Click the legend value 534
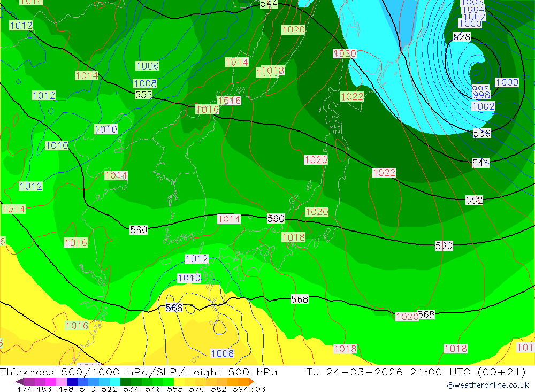535x392 pixels. pos(132,389)
